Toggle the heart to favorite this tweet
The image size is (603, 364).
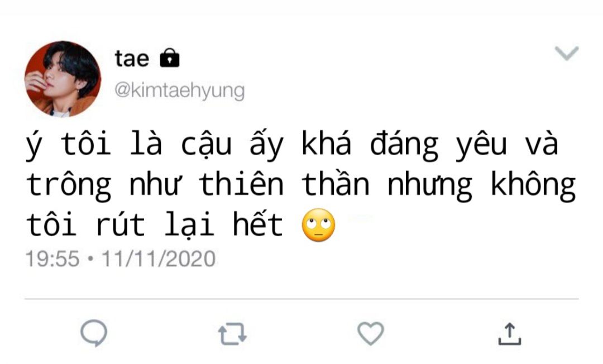pyautogui.click(x=371, y=333)
